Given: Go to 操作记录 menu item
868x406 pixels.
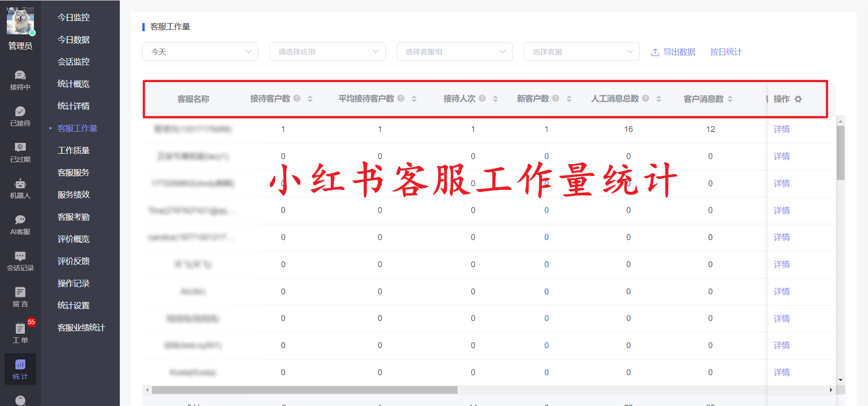Looking at the screenshot, I should (74, 283).
